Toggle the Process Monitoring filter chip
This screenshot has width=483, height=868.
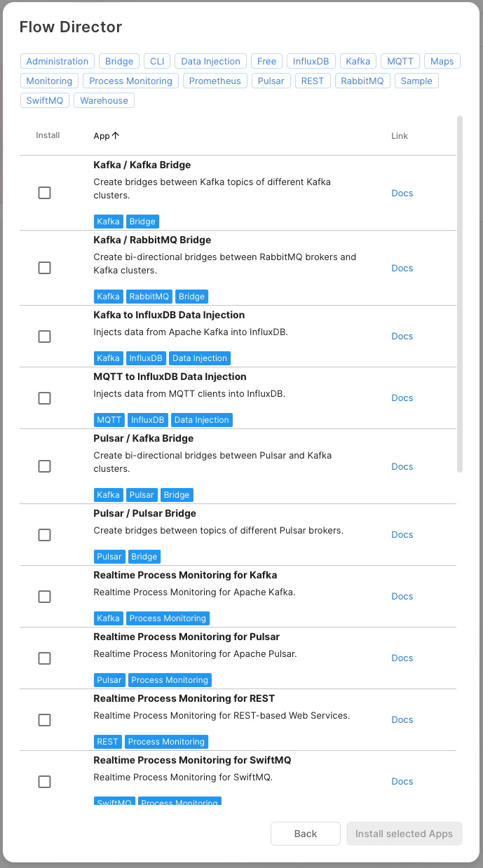[130, 81]
